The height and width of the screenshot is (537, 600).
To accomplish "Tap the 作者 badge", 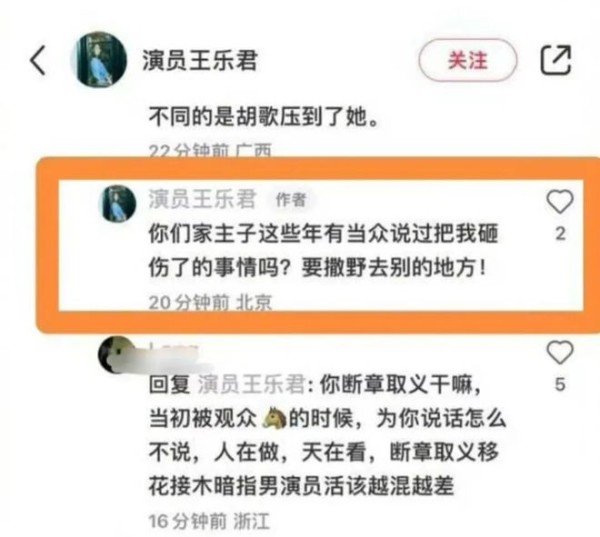I will click(292, 199).
